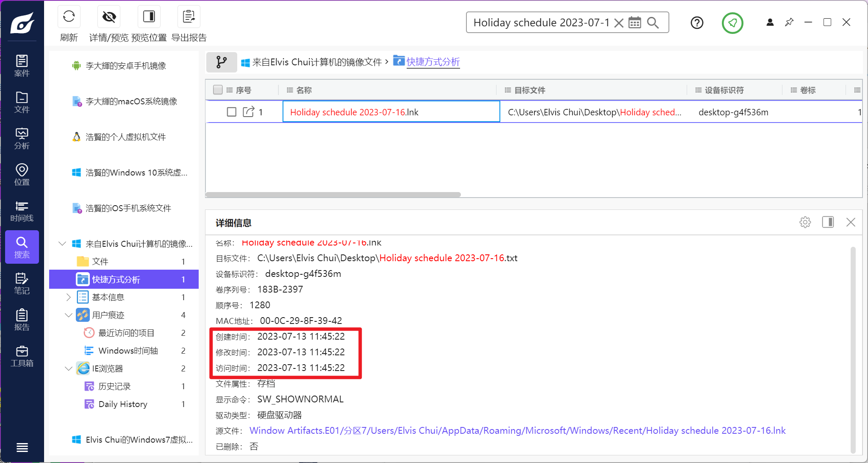Open the timeline (时间线) sidebar section
The image size is (868, 463).
22,211
